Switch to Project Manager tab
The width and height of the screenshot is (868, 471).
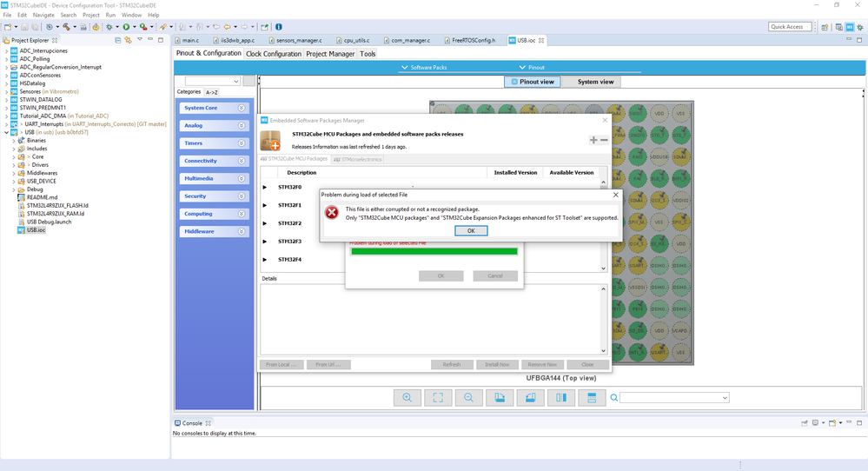tap(330, 54)
